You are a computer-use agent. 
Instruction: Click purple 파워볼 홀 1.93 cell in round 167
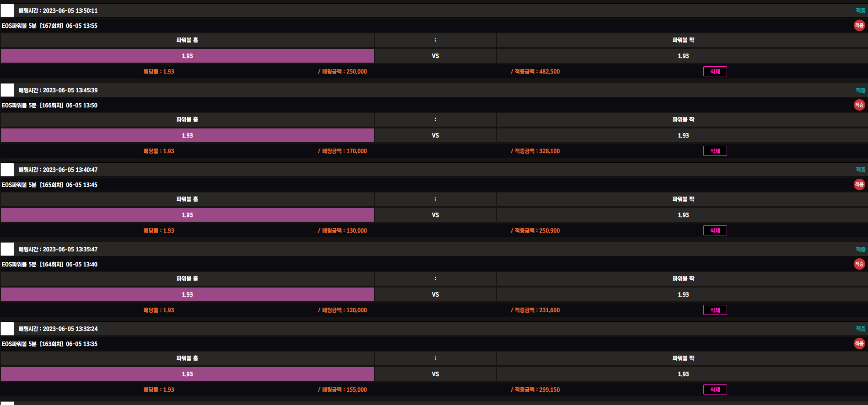[187, 56]
